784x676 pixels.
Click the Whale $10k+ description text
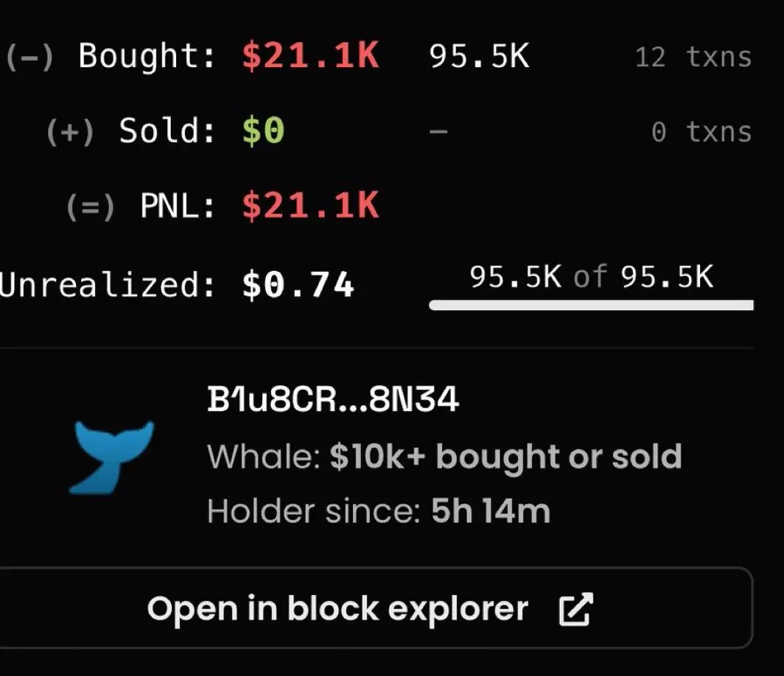(444, 457)
